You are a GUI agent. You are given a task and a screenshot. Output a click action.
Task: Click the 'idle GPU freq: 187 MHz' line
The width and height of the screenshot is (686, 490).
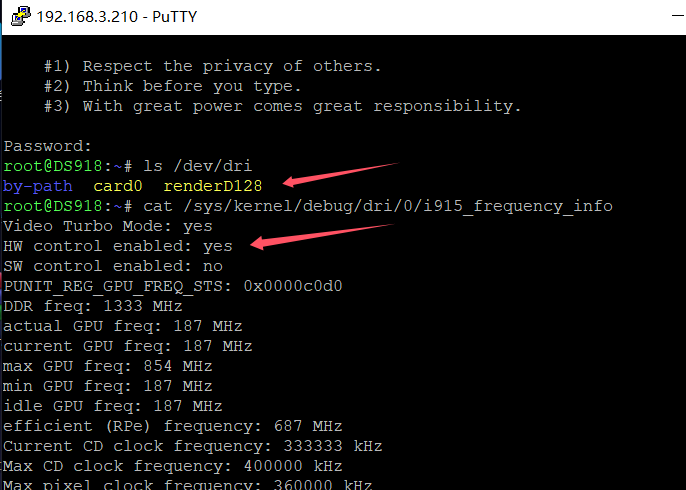pos(113,406)
